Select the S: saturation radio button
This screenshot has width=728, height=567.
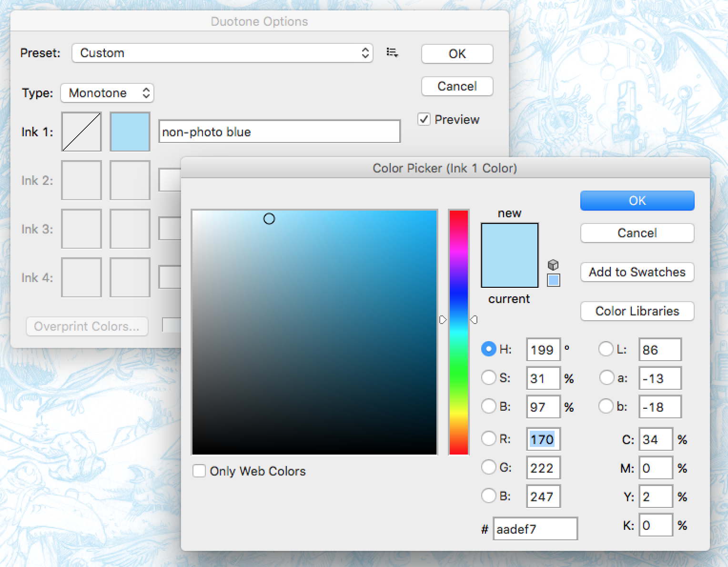pyautogui.click(x=489, y=378)
